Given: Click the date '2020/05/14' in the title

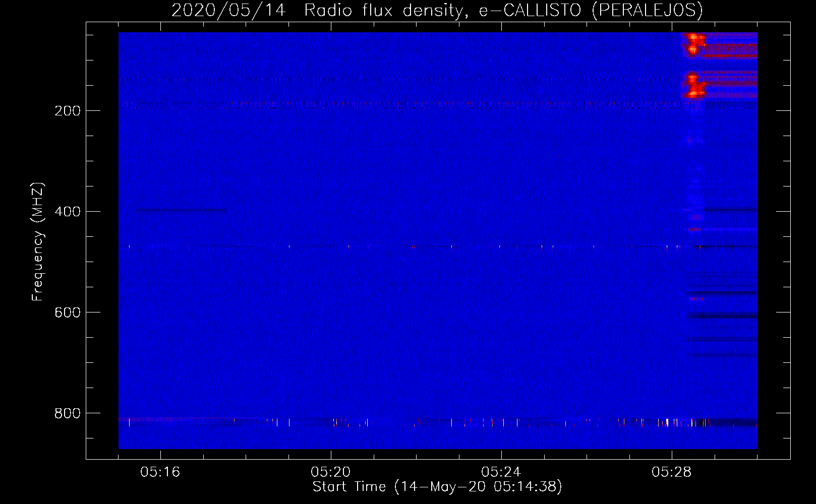Looking at the screenshot, I should [x=228, y=10].
